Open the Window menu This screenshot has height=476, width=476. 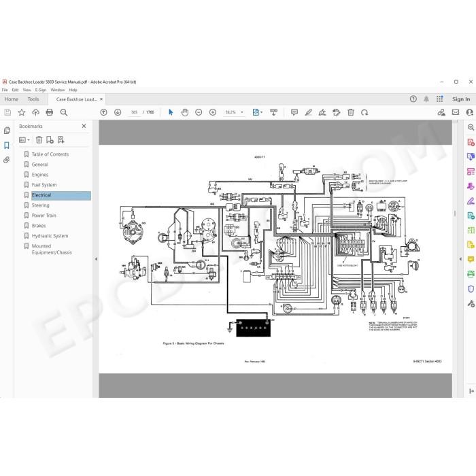pos(58,90)
